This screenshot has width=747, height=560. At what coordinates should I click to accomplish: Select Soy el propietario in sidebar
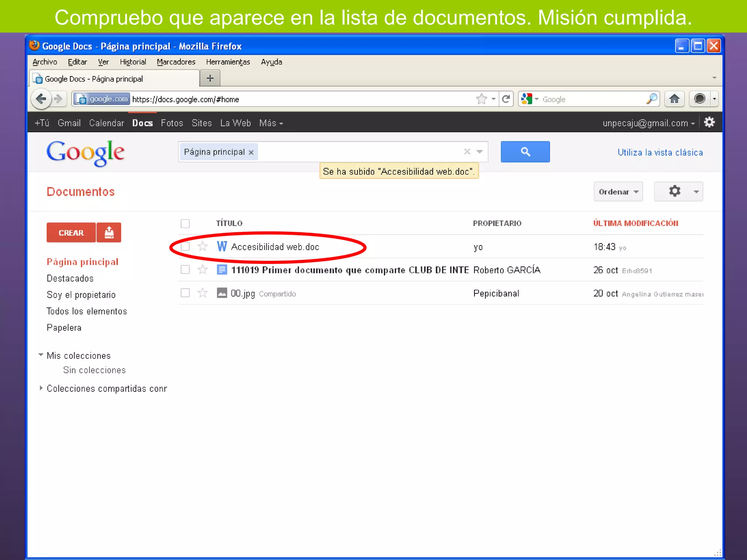pyautogui.click(x=81, y=295)
